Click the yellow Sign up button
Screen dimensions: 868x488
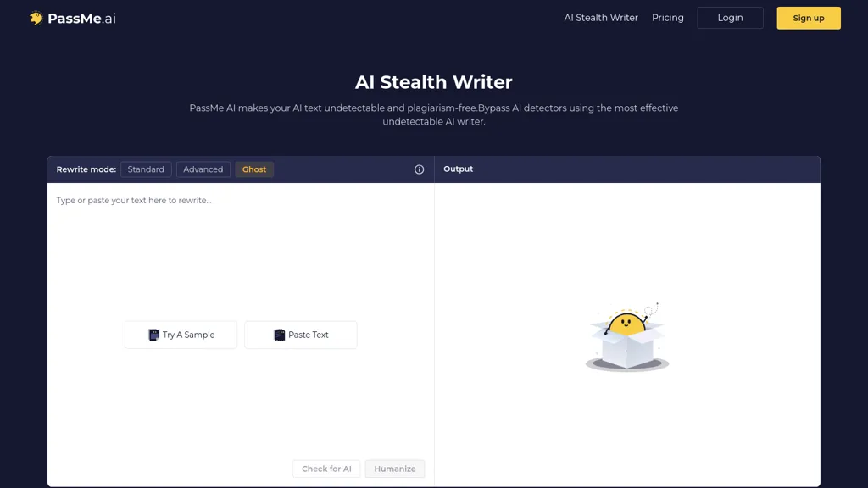click(x=808, y=18)
